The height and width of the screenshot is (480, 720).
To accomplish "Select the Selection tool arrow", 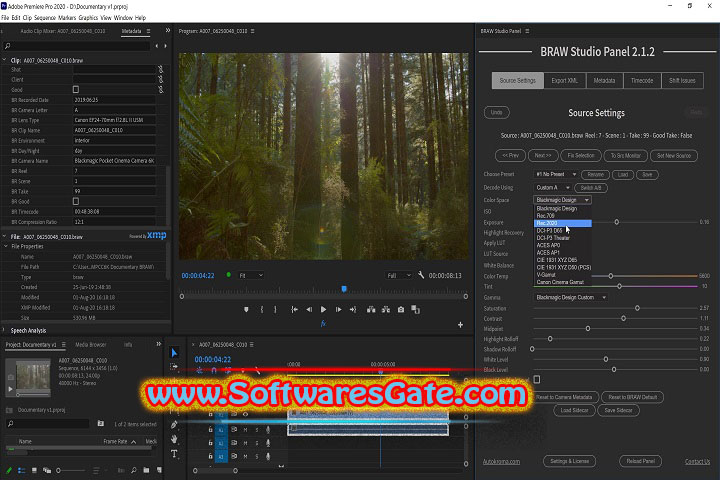I will click(x=174, y=353).
